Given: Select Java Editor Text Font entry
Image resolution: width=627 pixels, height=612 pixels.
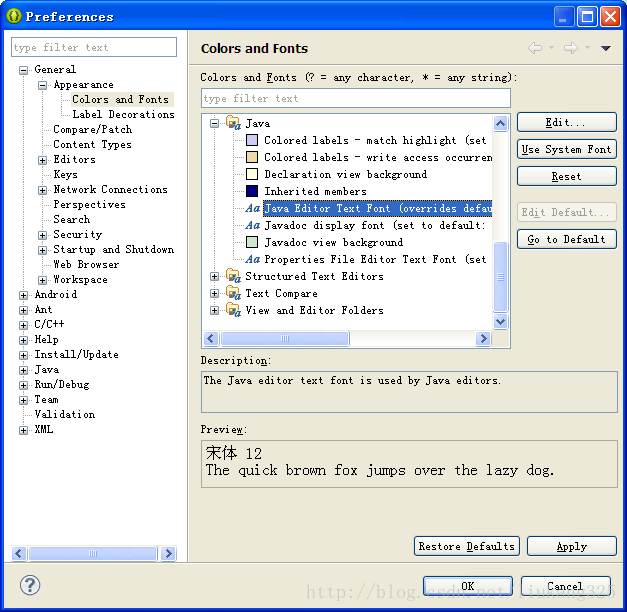Looking at the screenshot, I should (x=377, y=208).
